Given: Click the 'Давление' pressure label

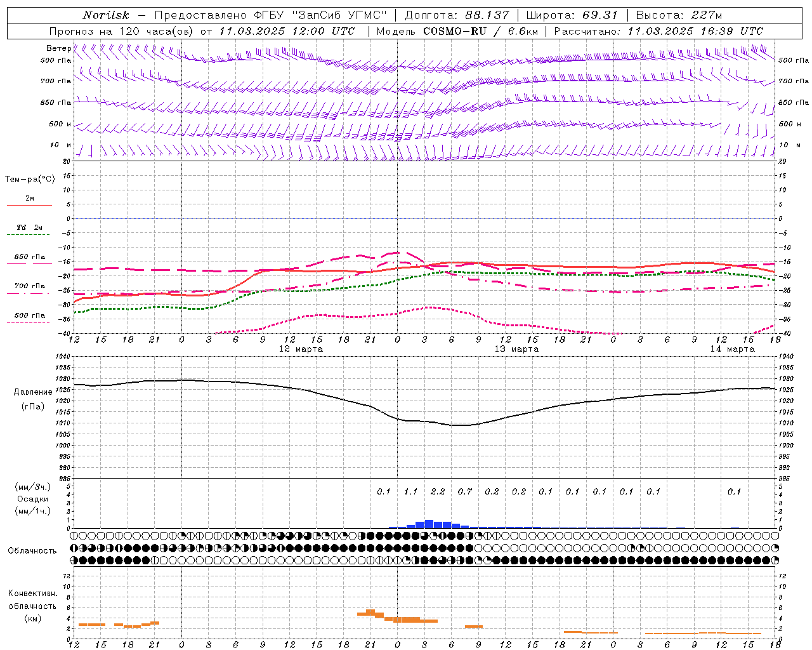Looking at the screenshot, I should pos(33,392).
